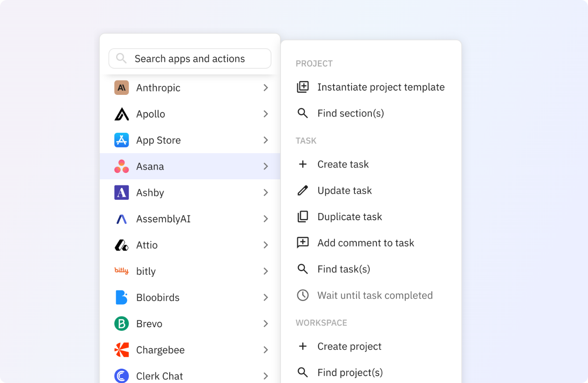Click plus icon beside Create project
588x383 pixels.
(303, 346)
